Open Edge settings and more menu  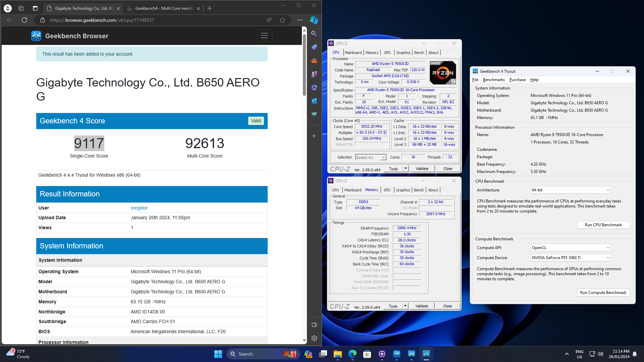(x=300, y=20)
